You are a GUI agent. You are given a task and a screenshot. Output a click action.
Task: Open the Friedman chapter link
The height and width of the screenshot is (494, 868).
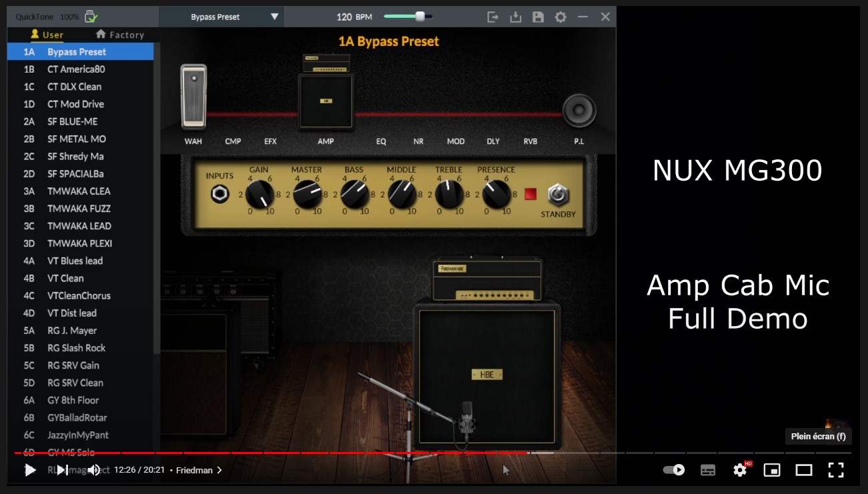199,470
